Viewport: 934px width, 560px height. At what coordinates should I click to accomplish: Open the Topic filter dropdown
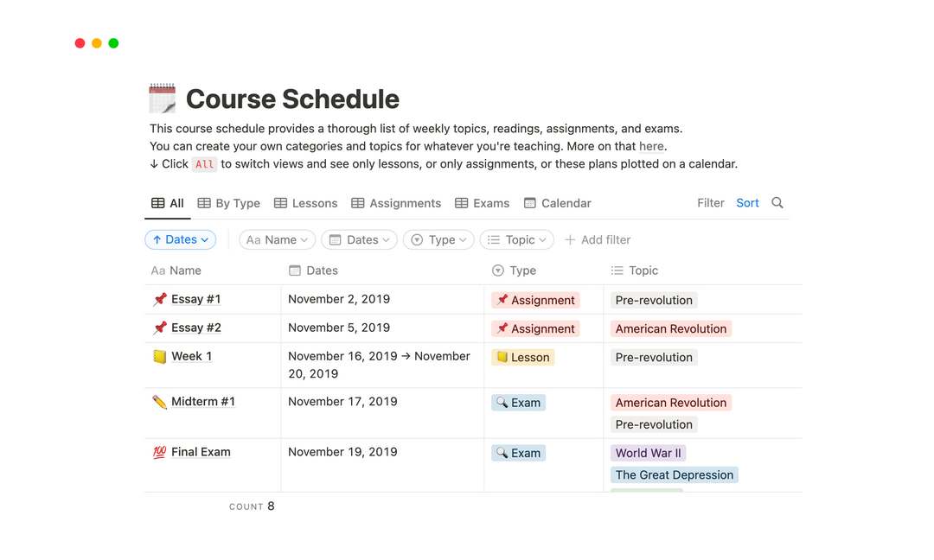516,239
